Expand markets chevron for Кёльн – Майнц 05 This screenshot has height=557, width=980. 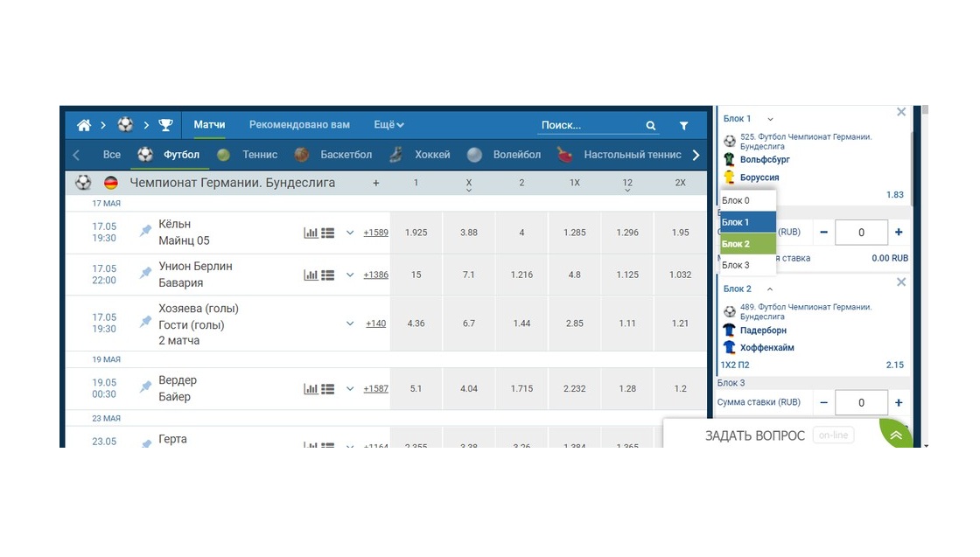click(x=350, y=233)
